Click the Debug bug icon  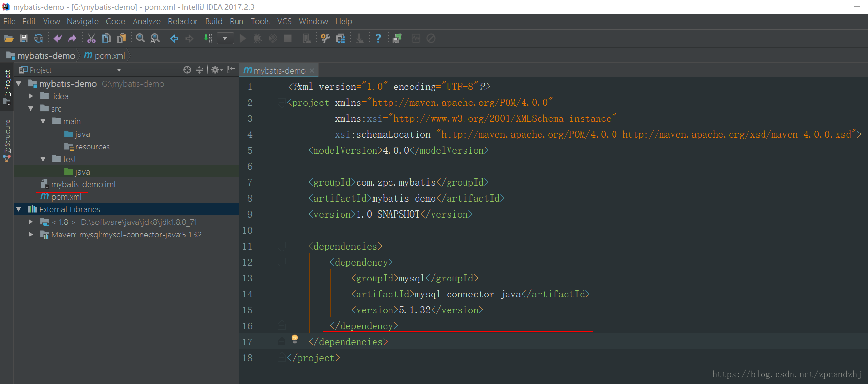(257, 38)
